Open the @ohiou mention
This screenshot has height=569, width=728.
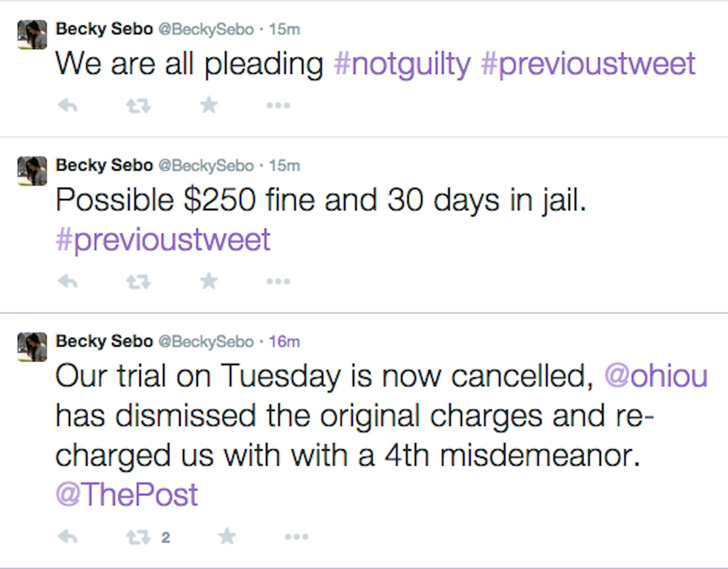656,376
